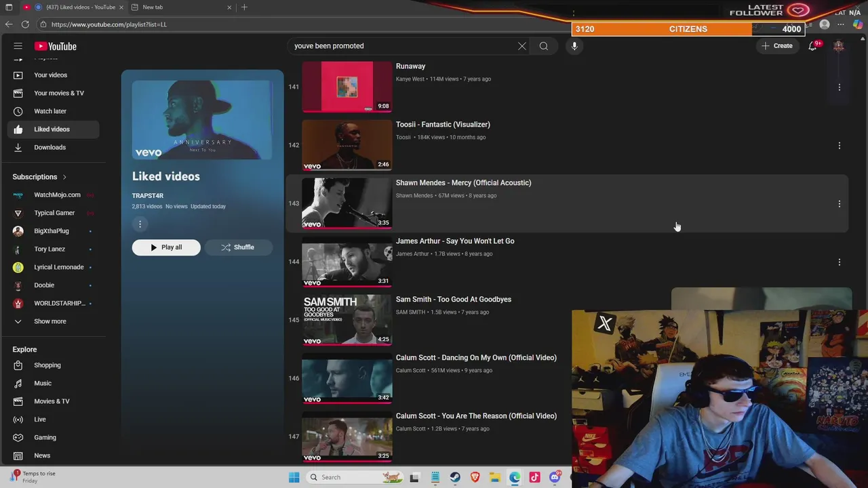Open the Windows Start button

click(x=294, y=477)
